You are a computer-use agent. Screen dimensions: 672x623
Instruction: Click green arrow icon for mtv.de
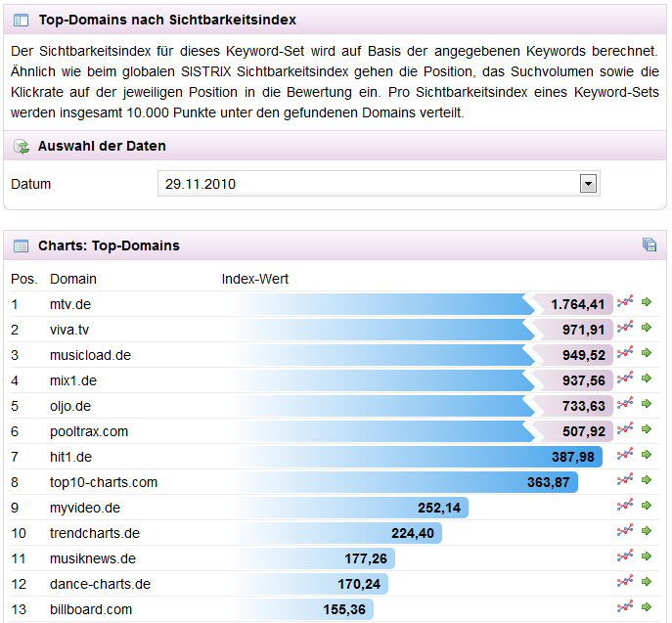point(647,302)
